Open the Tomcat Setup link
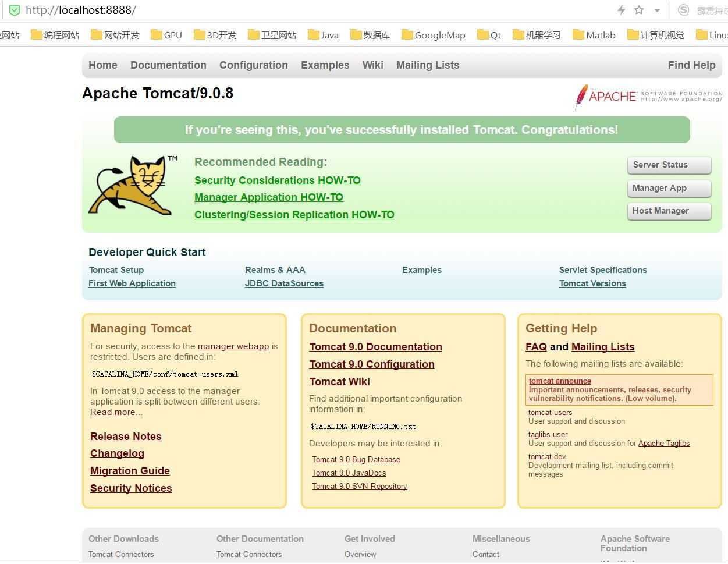Screen dimensions: 728x564 (116, 270)
